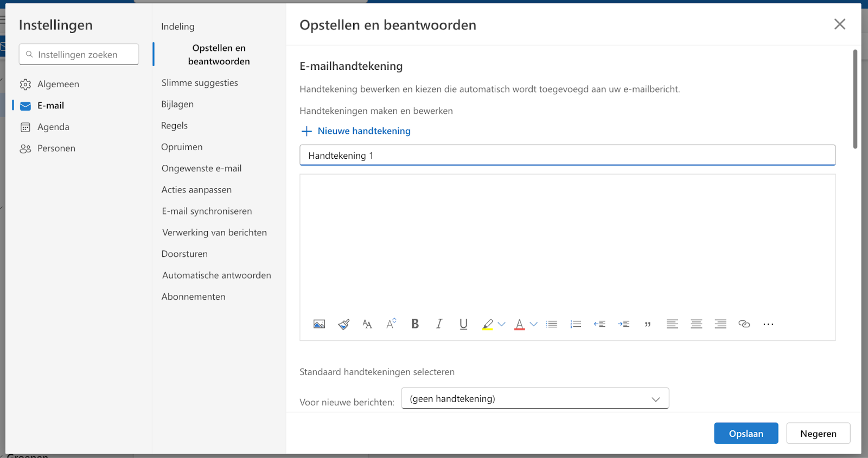
Task: Close the Instellingen dialog
Action: [840, 24]
